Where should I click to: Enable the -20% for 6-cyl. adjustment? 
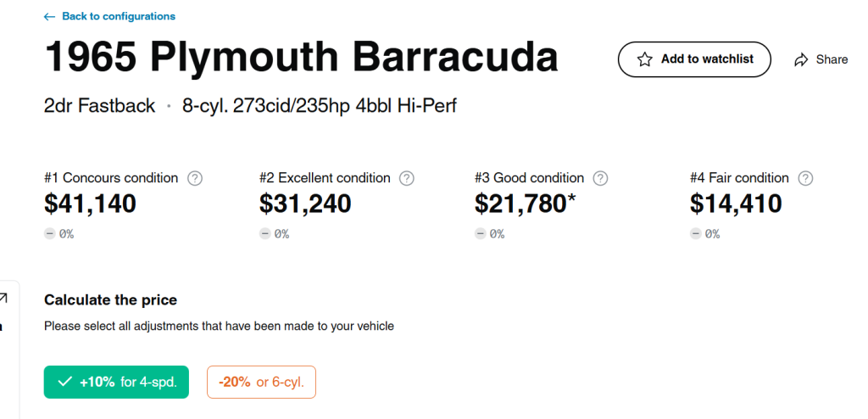261,383
